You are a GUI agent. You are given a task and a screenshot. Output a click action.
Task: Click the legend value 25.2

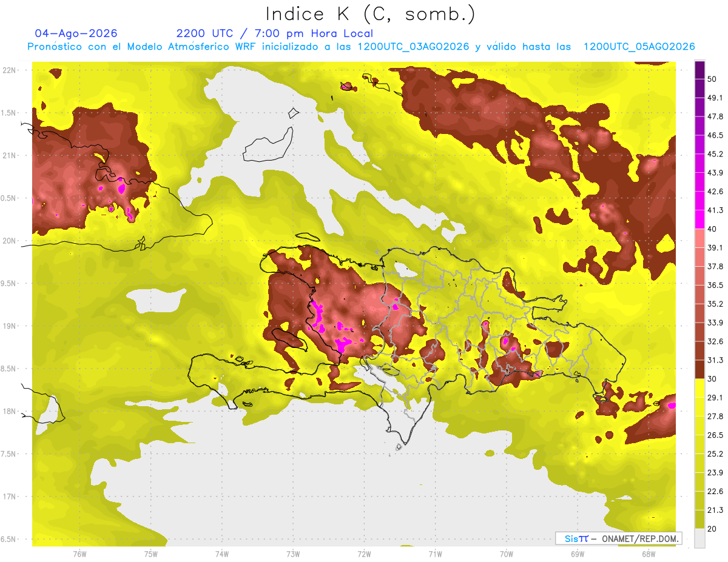[x=715, y=454]
